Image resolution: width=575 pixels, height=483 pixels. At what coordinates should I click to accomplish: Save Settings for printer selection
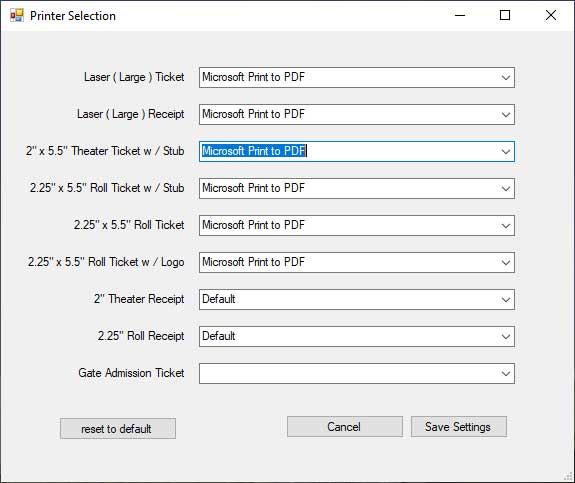coord(459,427)
